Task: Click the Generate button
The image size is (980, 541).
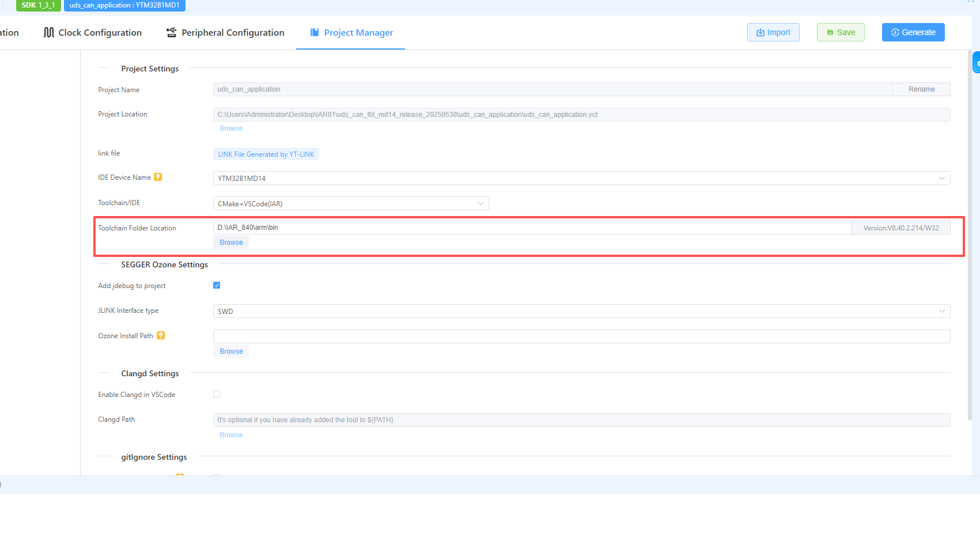Action: [913, 32]
